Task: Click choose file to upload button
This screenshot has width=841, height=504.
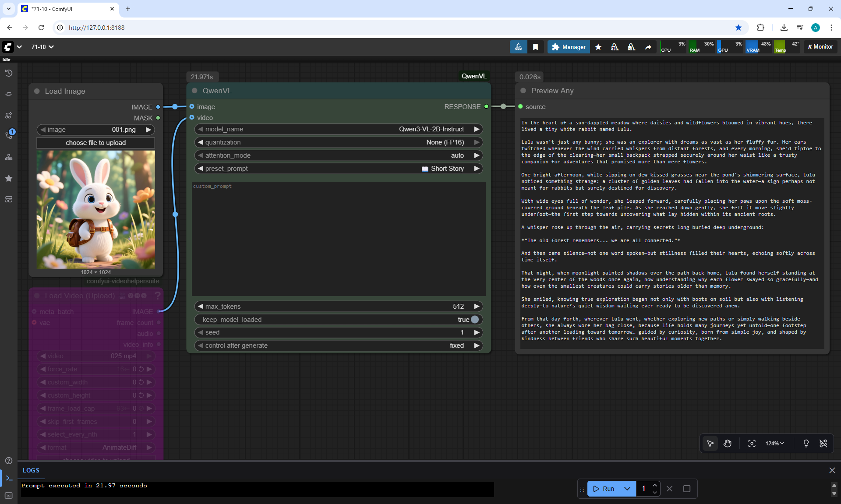Action: [x=95, y=143]
